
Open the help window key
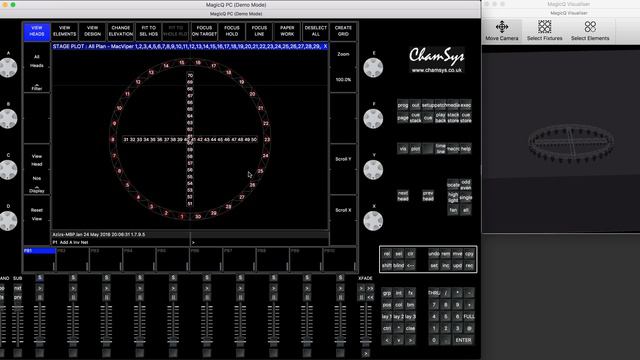466,149
